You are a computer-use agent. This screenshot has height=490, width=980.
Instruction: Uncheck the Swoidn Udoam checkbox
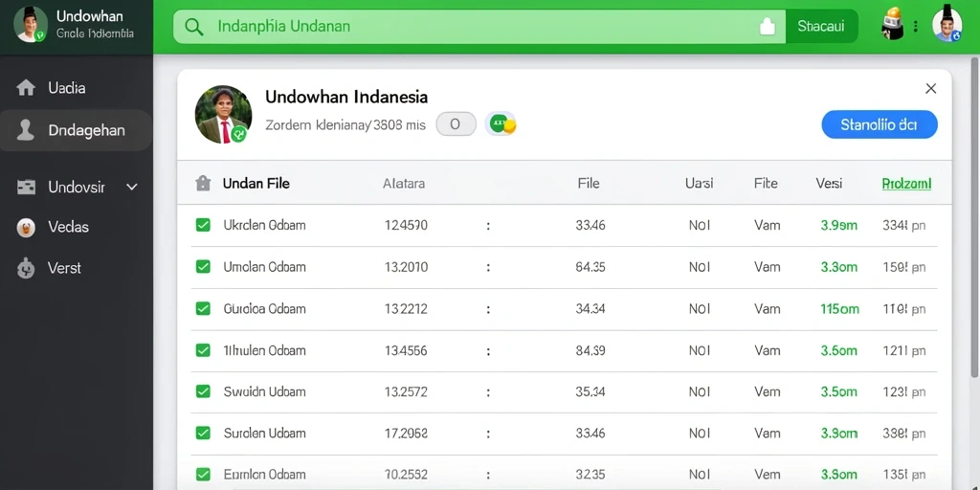(203, 391)
